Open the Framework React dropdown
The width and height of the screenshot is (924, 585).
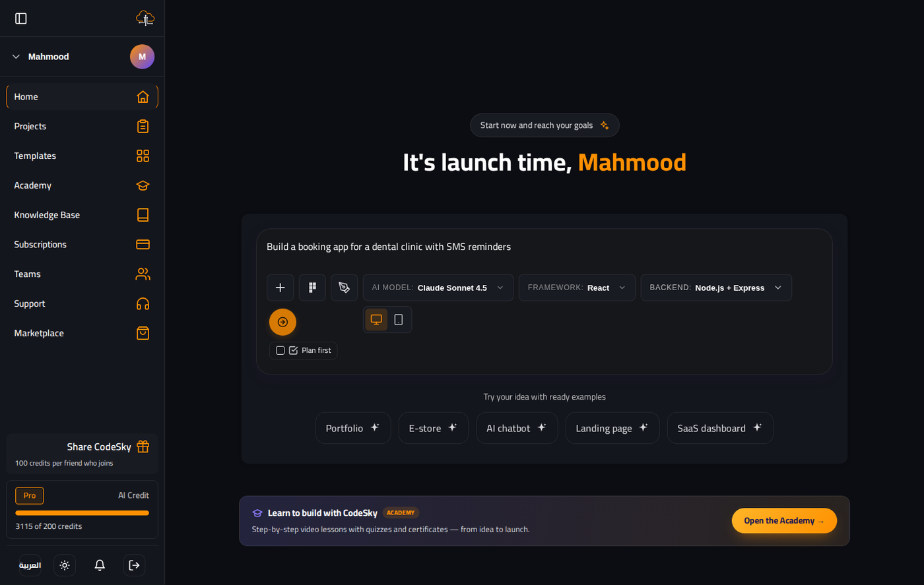(x=577, y=288)
